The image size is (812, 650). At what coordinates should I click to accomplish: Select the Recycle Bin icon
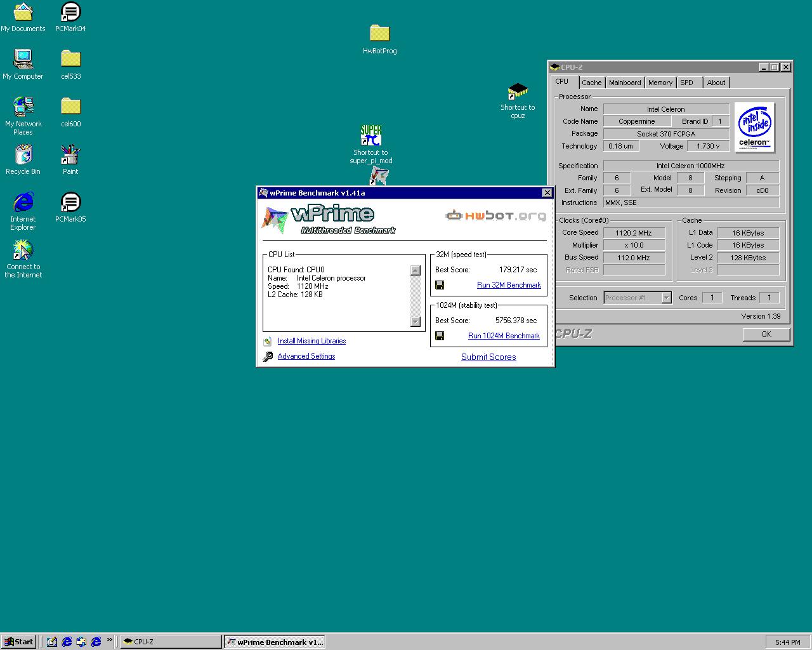point(23,160)
